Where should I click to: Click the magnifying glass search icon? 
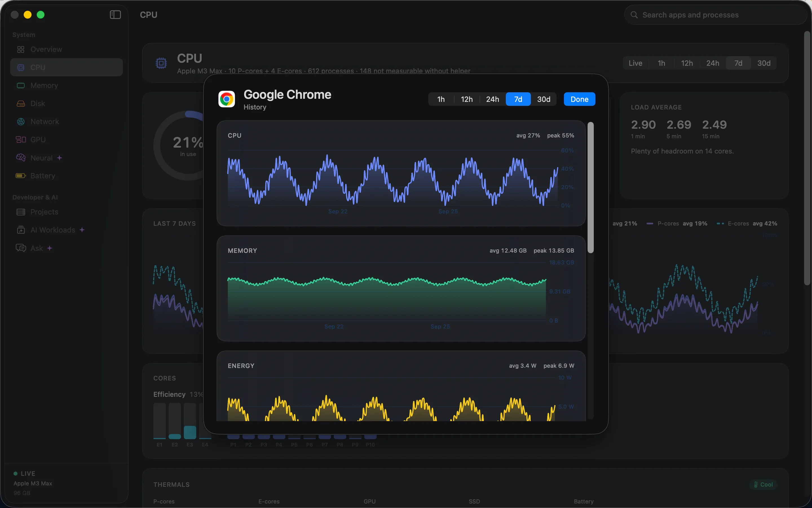pos(634,15)
